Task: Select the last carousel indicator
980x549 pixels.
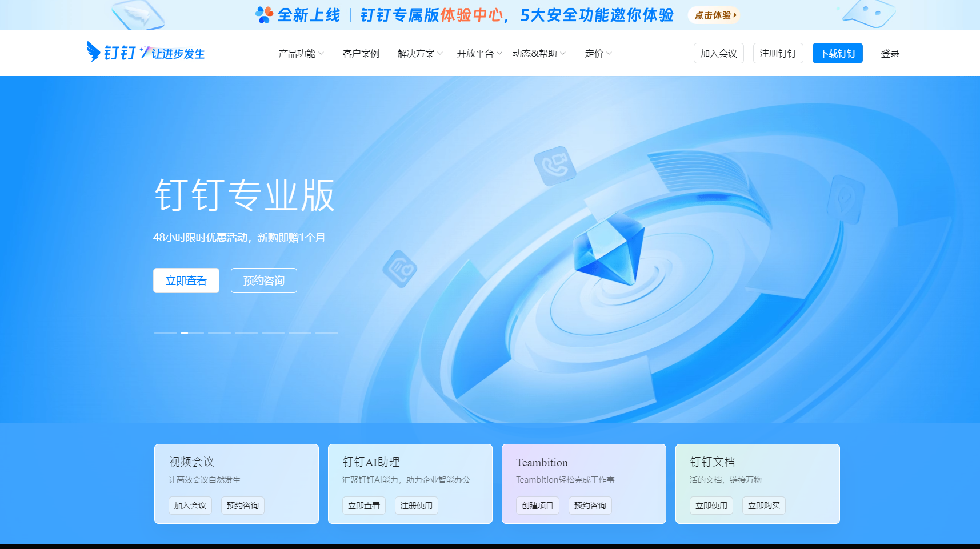Action: 327,333
